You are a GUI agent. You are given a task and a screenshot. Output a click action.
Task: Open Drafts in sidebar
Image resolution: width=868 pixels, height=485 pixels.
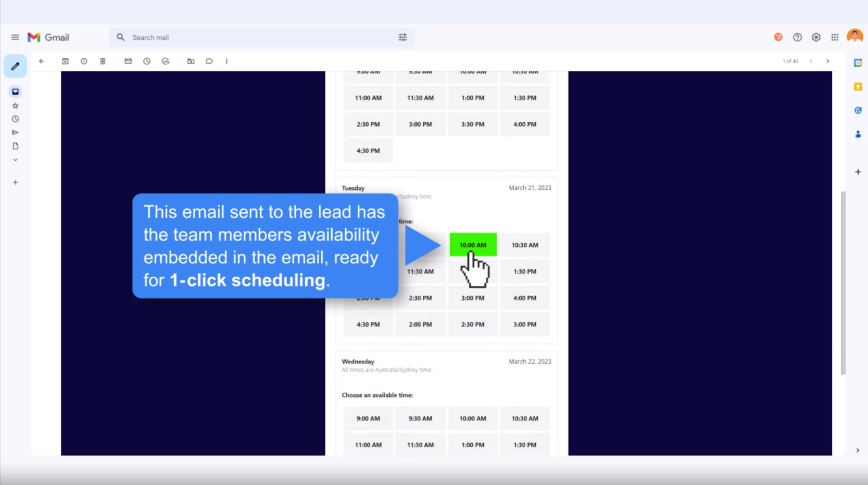click(x=15, y=146)
